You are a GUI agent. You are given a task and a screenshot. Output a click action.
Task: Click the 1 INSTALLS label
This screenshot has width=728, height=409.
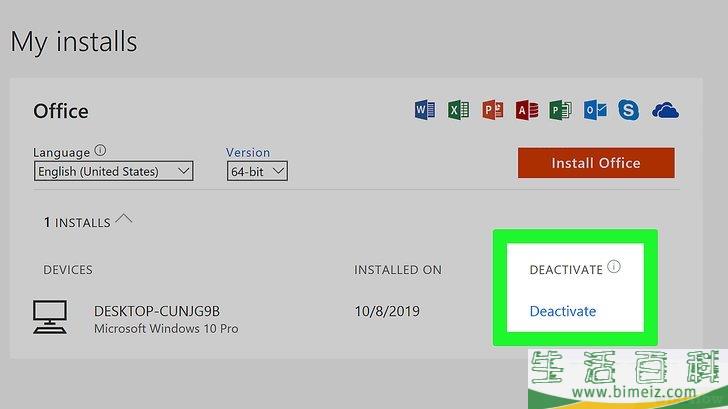pos(77,223)
